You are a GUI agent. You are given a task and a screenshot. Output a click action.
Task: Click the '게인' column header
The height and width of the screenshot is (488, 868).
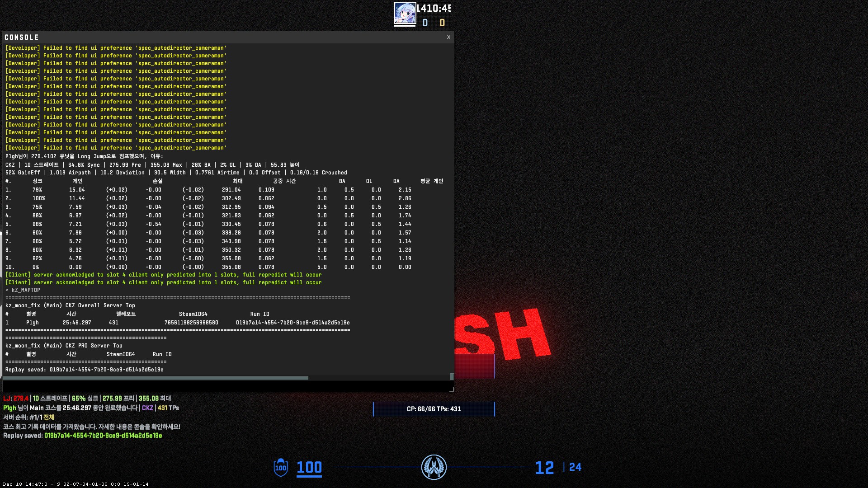tap(78, 181)
